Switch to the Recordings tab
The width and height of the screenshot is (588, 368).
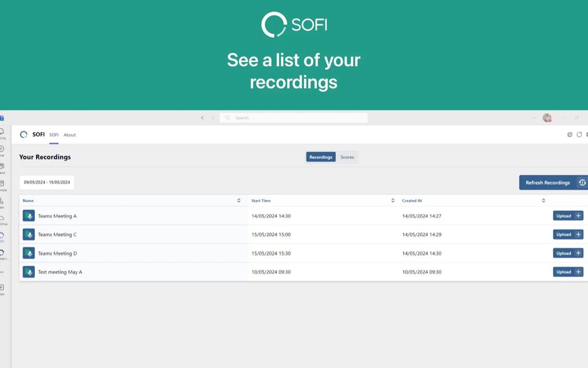coord(321,157)
